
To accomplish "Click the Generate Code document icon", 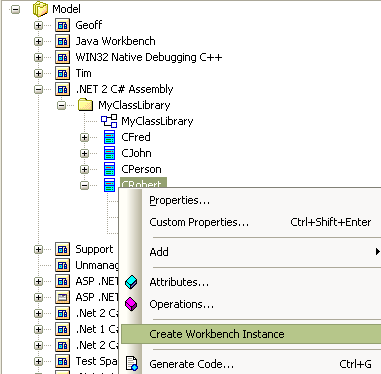I will pyautogui.click(x=132, y=364).
